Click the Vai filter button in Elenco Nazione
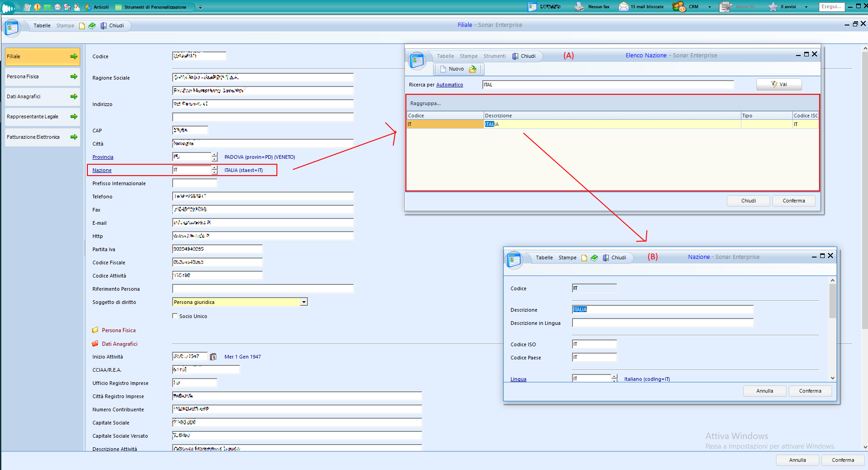The width and height of the screenshot is (868, 470). [779, 84]
